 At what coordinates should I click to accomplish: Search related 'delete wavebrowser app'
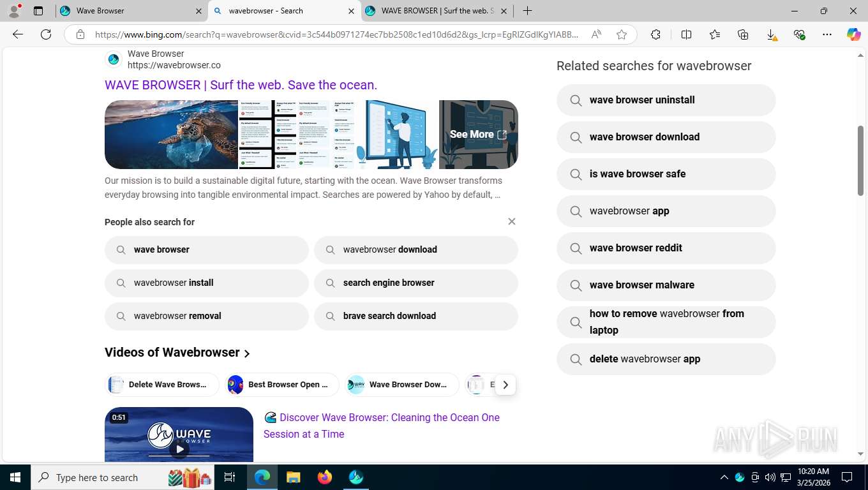click(666, 359)
